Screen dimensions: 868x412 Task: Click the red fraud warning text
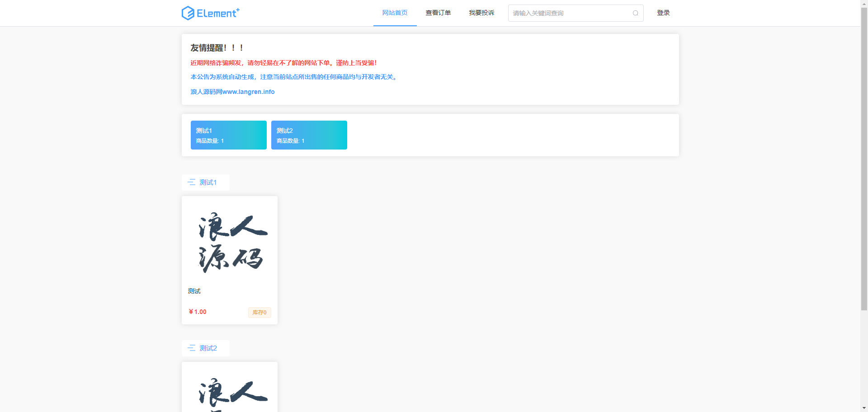point(283,63)
